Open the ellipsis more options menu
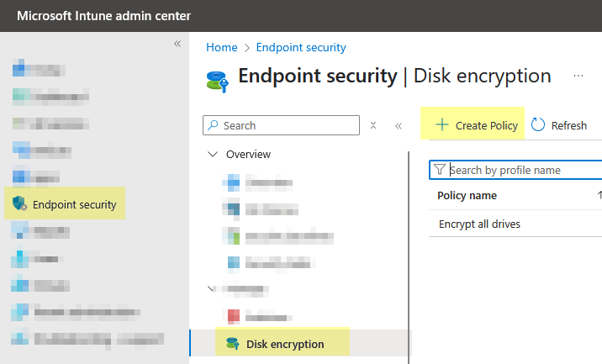Image resolution: width=602 pixels, height=364 pixels. coord(578,76)
